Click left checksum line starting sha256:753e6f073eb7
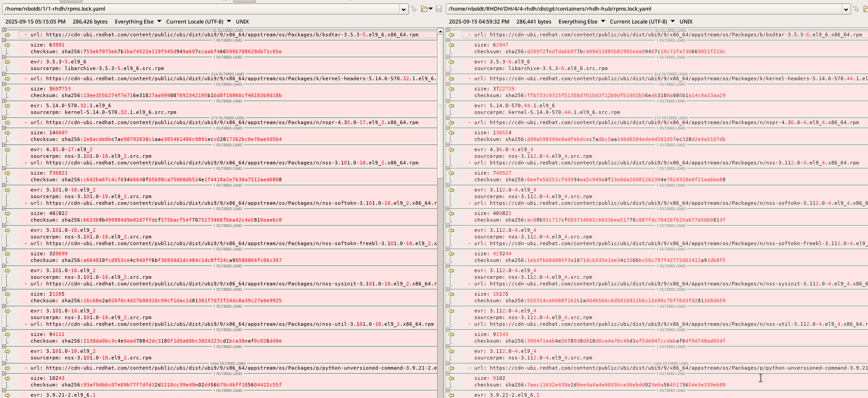 coord(156,51)
